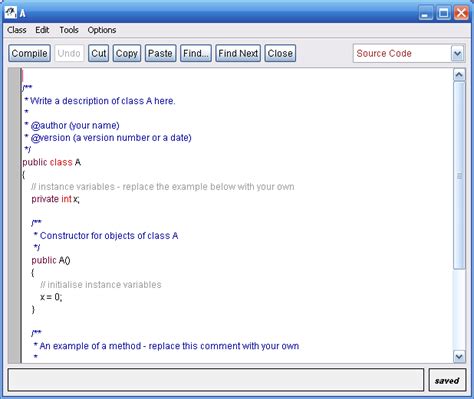The height and width of the screenshot is (399, 474).
Task: Click the 'saved' status indicator
Action: point(447,380)
